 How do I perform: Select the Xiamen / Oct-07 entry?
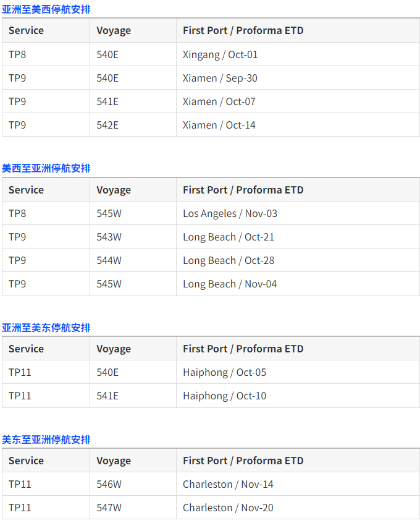pos(219,101)
